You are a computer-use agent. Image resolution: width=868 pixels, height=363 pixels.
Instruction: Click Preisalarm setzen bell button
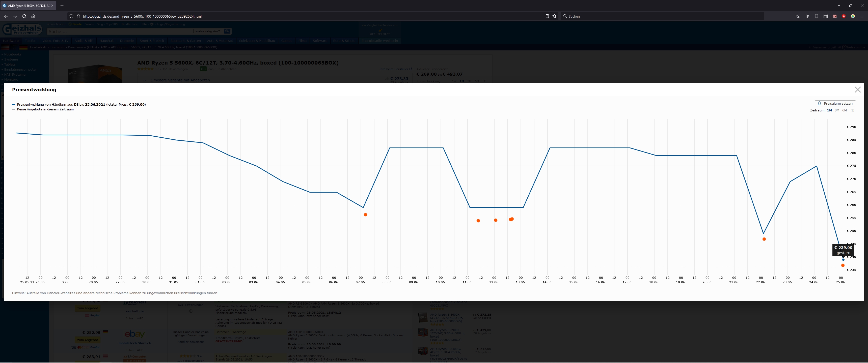[x=835, y=103]
